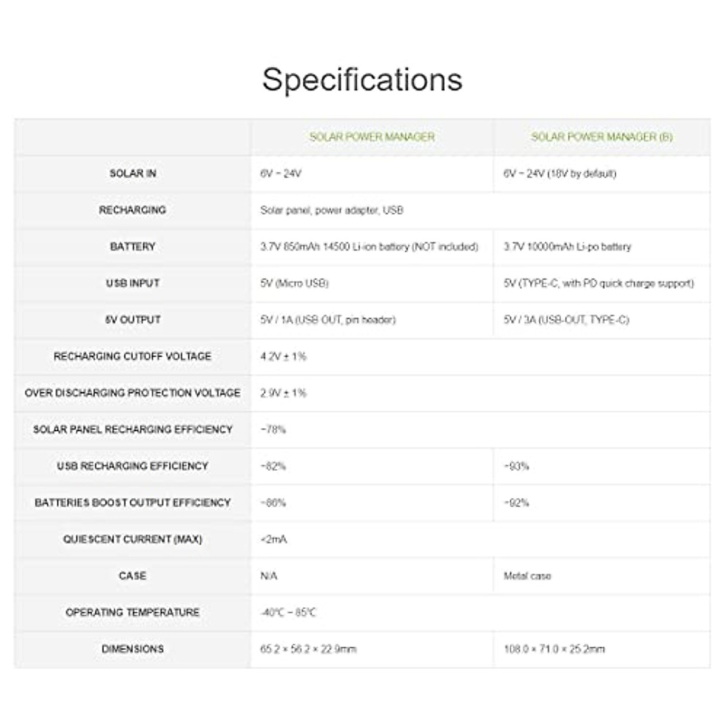The height and width of the screenshot is (728, 728).
Task: Select the RECHARGING CUTOFF VOLTAGE label
Action: (x=132, y=356)
